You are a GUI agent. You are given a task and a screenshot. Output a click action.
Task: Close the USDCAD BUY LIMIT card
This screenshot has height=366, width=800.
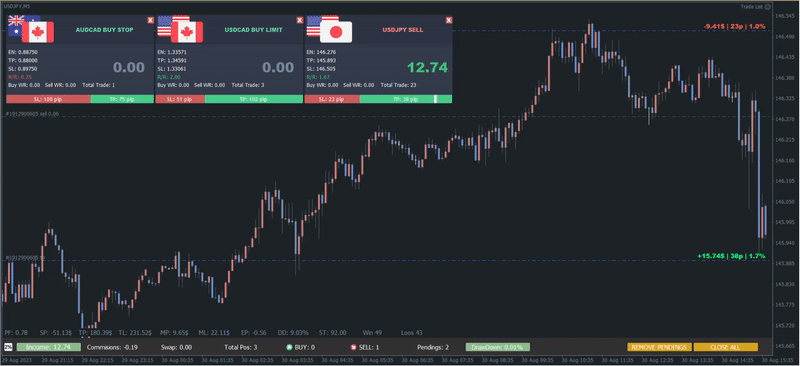[299, 20]
